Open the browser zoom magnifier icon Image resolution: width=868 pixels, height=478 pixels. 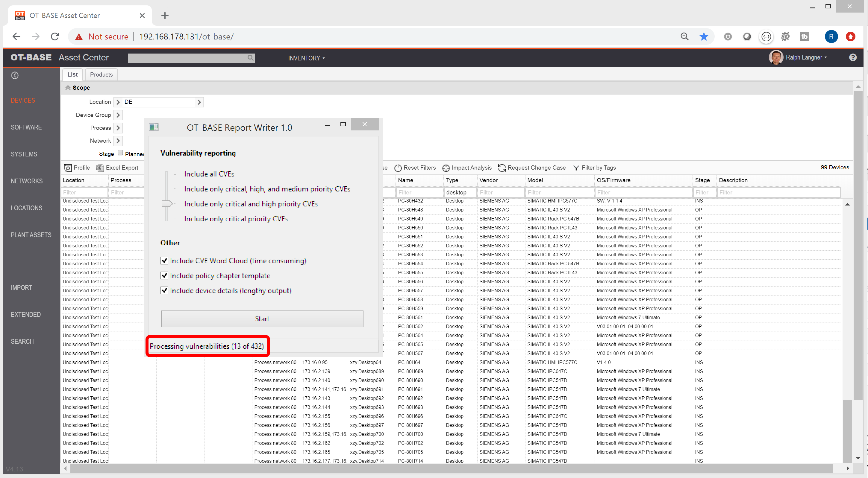684,37
